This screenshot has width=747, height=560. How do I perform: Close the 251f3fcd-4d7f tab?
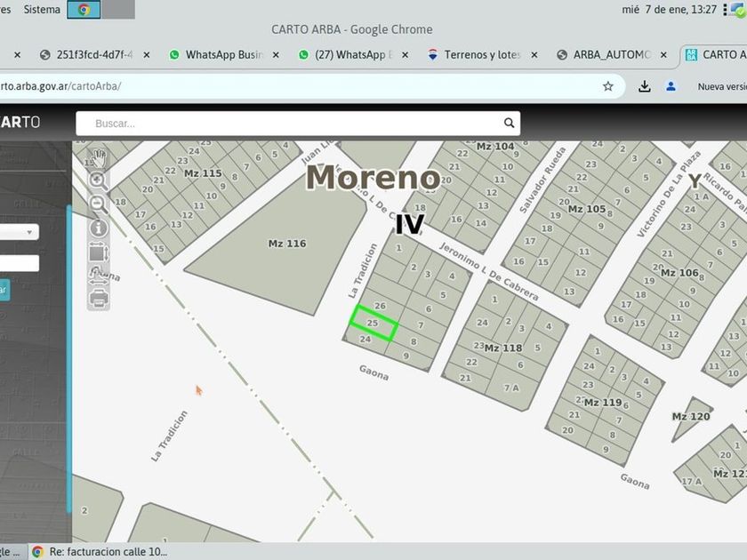tap(147, 55)
